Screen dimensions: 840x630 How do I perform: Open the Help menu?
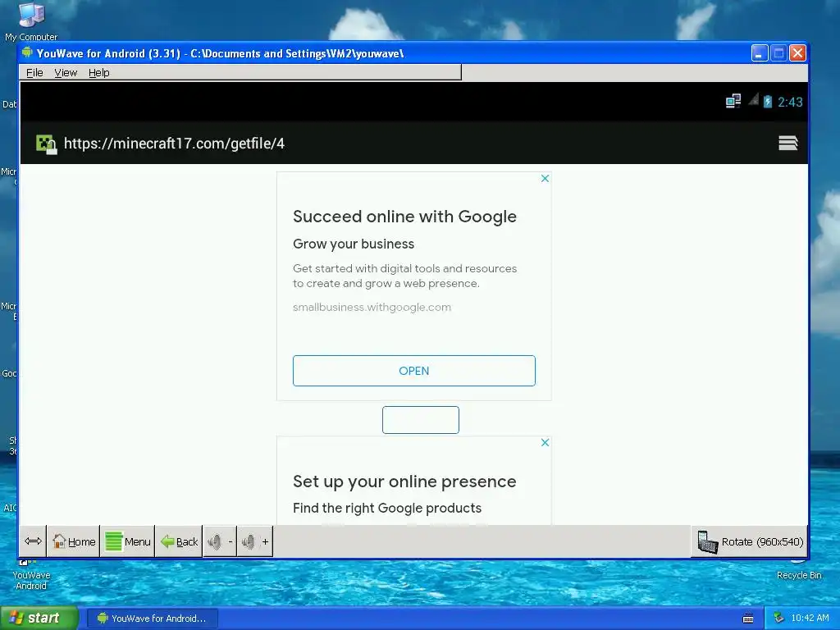click(99, 72)
